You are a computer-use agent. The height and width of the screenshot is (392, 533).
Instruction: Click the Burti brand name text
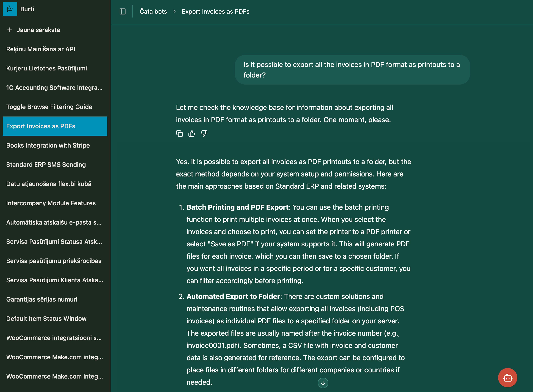click(x=27, y=9)
